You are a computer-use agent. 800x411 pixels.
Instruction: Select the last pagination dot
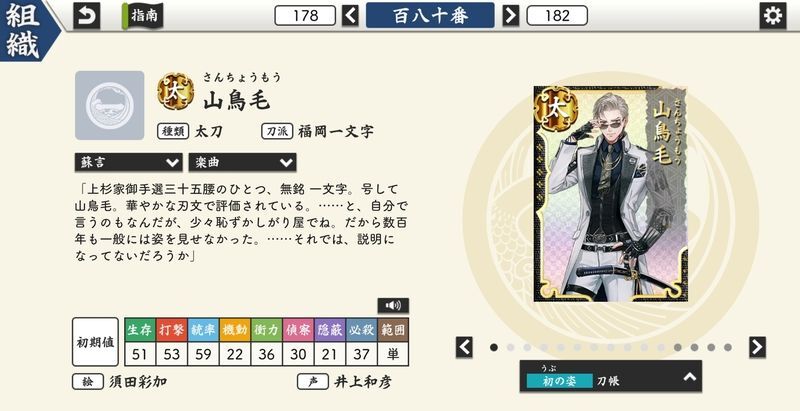728,347
